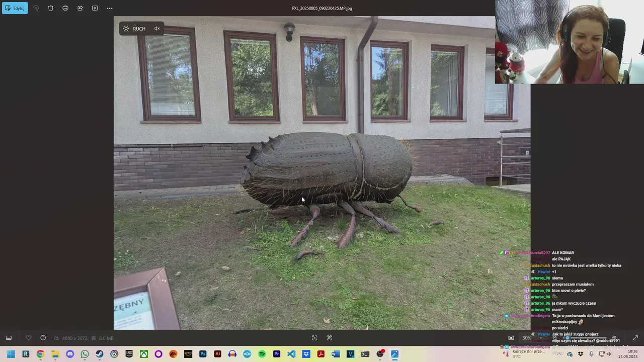The height and width of the screenshot is (362, 644).
Task: Open the Windows Start menu
Action: coord(11,354)
